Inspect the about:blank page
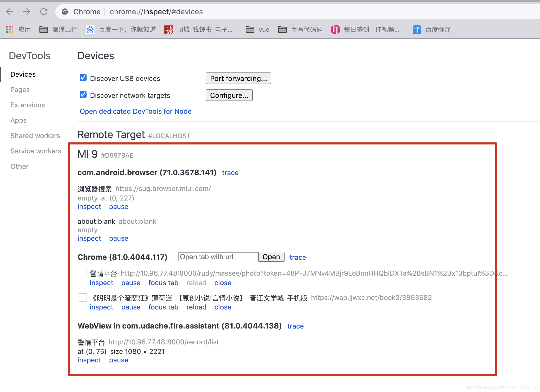The height and width of the screenshot is (392, 540). coord(89,238)
